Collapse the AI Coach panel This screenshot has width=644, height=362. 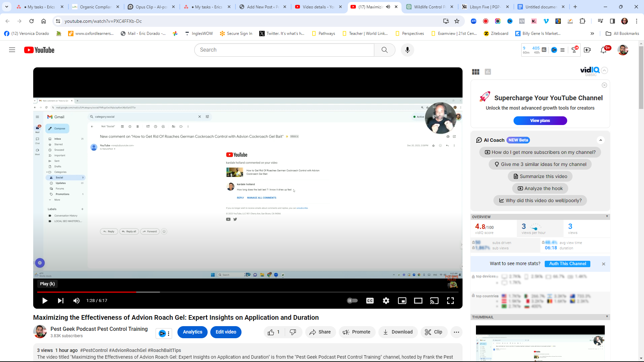(x=601, y=140)
